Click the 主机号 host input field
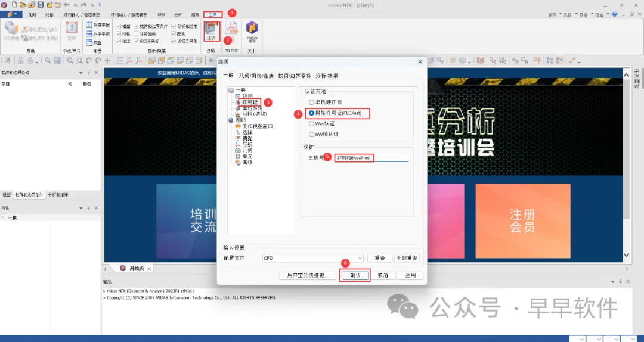This screenshot has width=644, height=342. pos(371,158)
